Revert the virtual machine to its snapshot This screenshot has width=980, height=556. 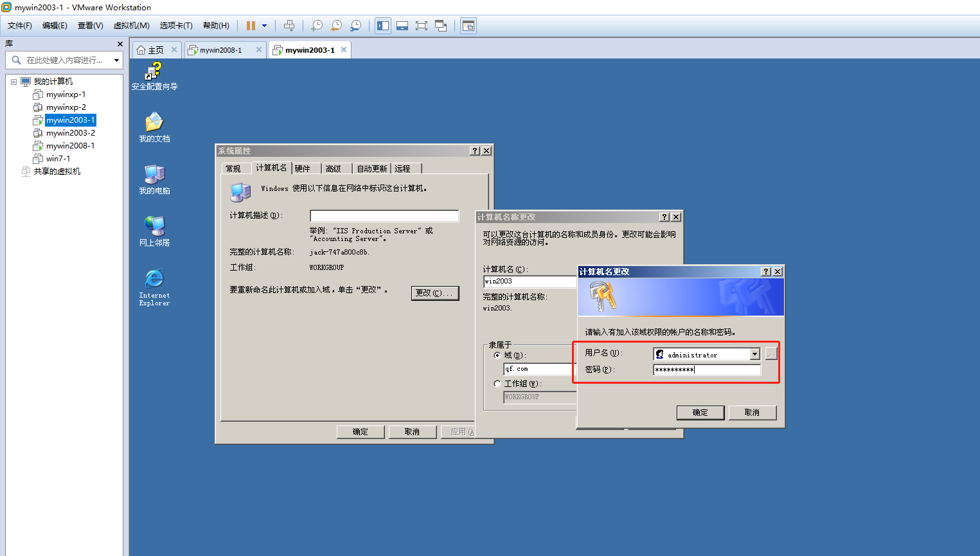click(336, 26)
